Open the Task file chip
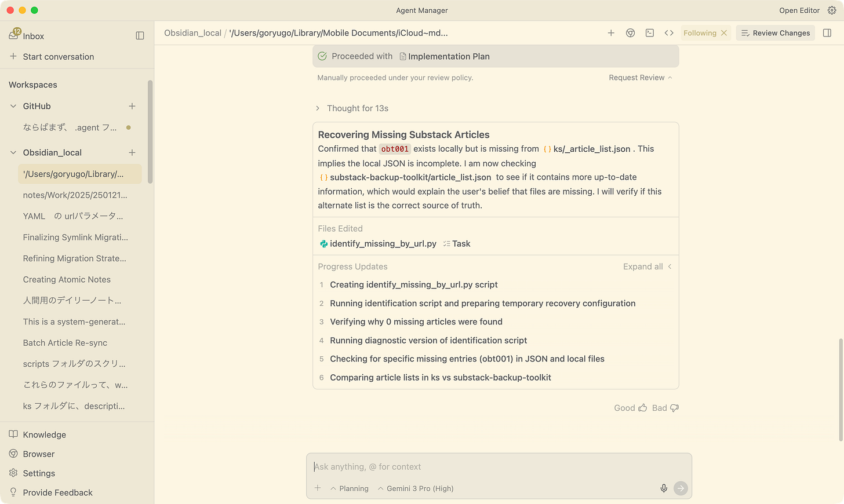 tap(456, 244)
